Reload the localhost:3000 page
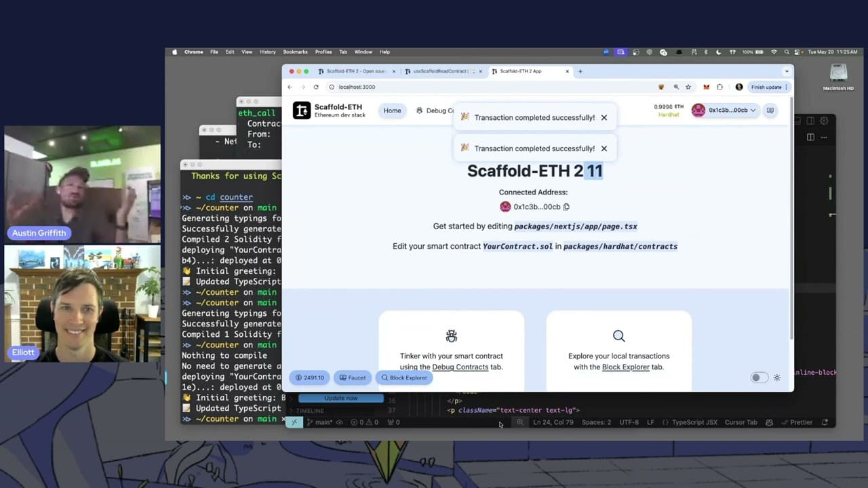The height and width of the screenshot is (488, 868). click(316, 87)
